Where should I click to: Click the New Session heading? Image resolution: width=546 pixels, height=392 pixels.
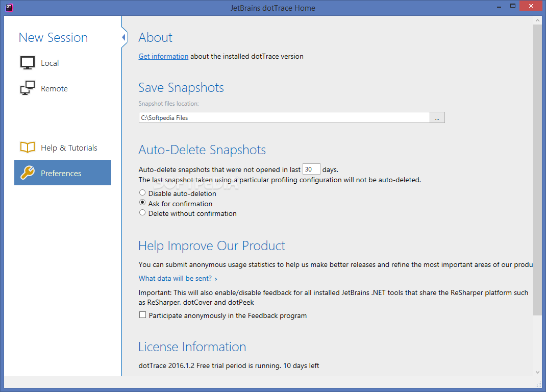point(53,38)
